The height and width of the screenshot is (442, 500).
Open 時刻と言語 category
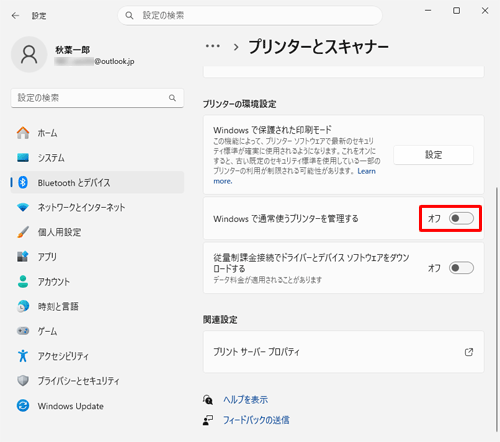[97, 306]
